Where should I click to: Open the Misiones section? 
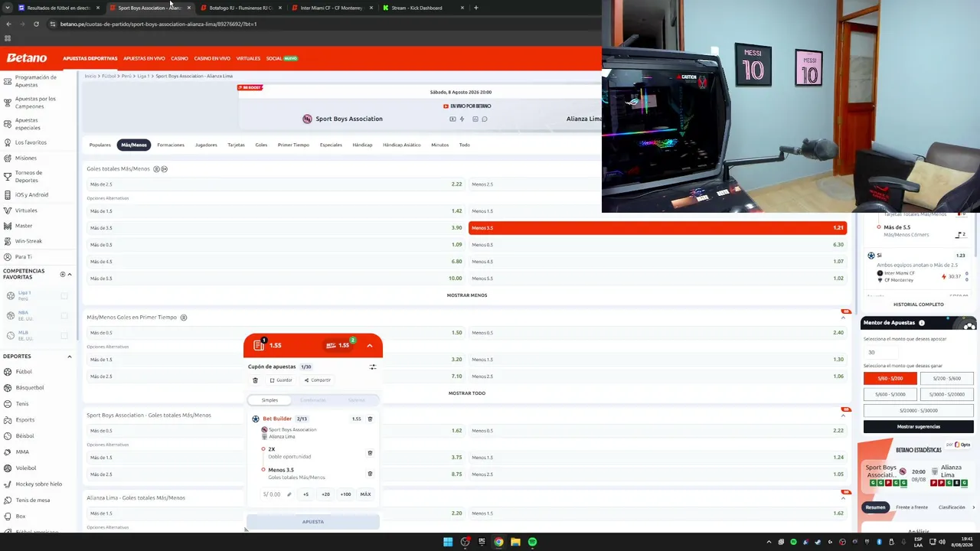[x=25, y=158]
